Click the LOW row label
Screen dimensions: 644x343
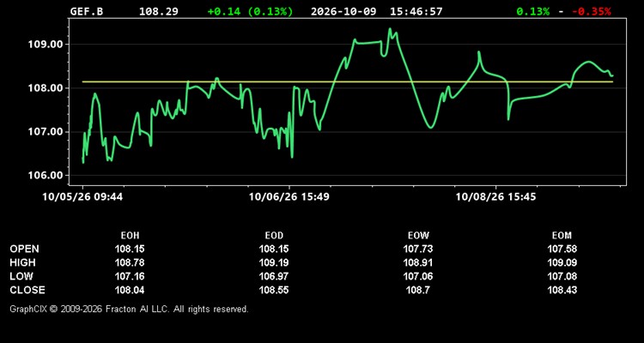click(x=21, y=276)
